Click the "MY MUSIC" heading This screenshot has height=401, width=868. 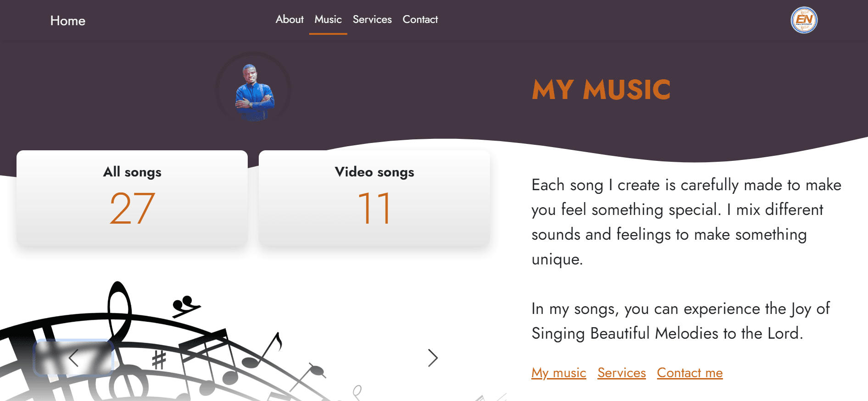pyautogui.click(x=601, y=89)
